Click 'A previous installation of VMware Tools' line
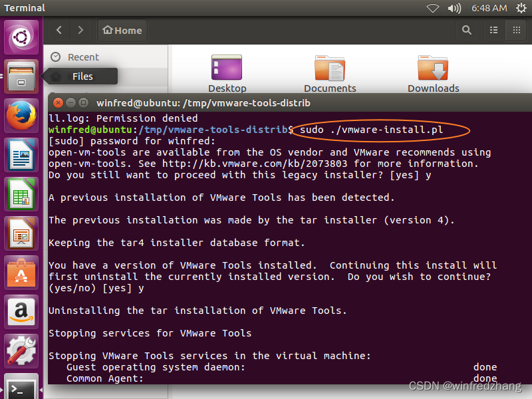 221,198
